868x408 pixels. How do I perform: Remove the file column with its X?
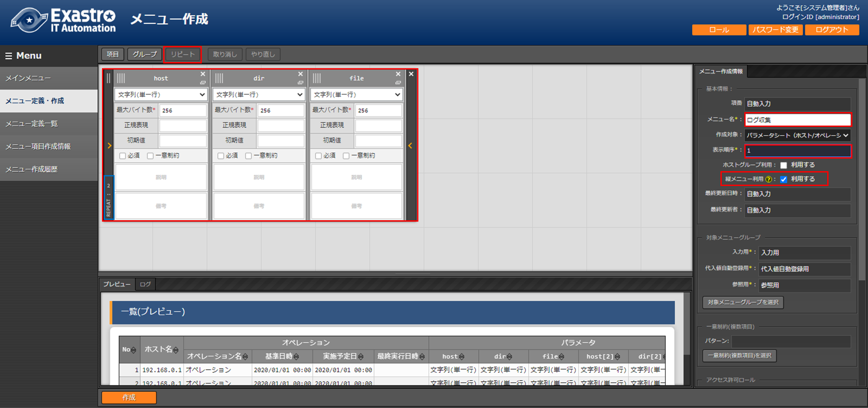click(398, 74)
